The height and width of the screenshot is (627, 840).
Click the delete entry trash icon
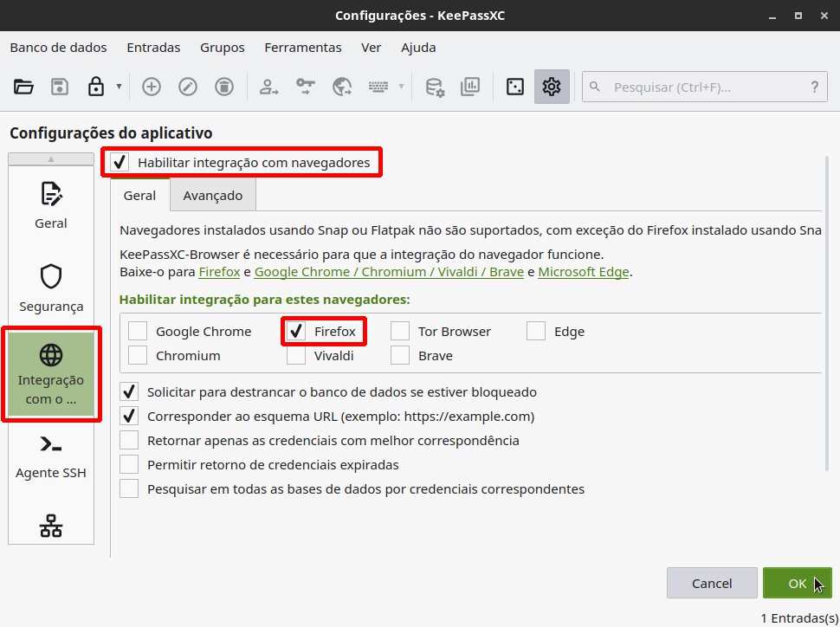point(224,87)
